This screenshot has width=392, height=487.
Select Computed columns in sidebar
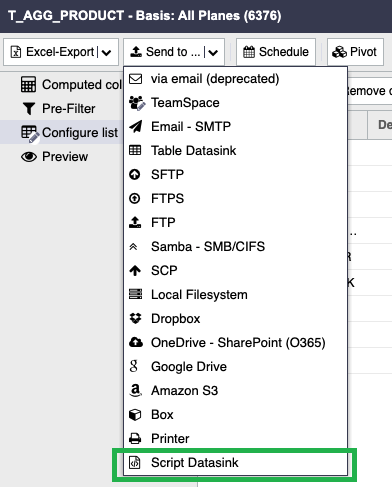71,85
